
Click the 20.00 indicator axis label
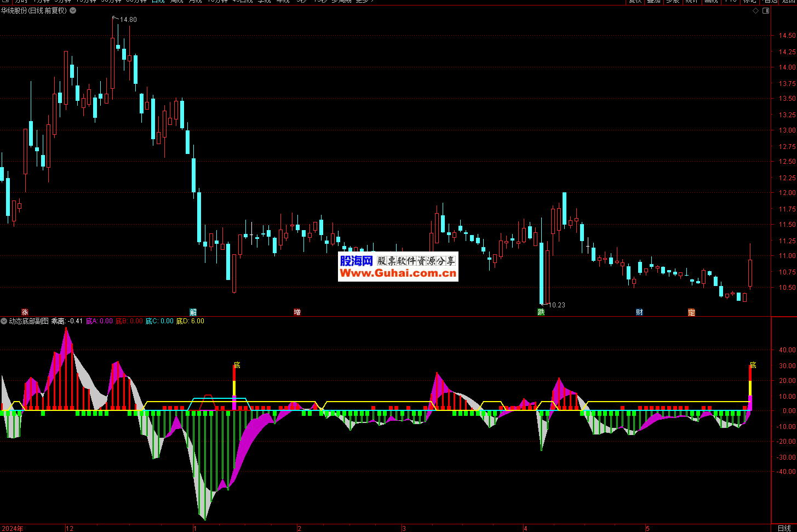[x=788, y=381]
